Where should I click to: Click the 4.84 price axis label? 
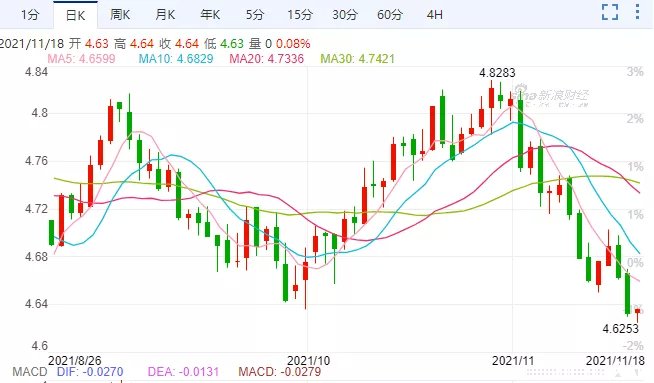coord(37,72)
